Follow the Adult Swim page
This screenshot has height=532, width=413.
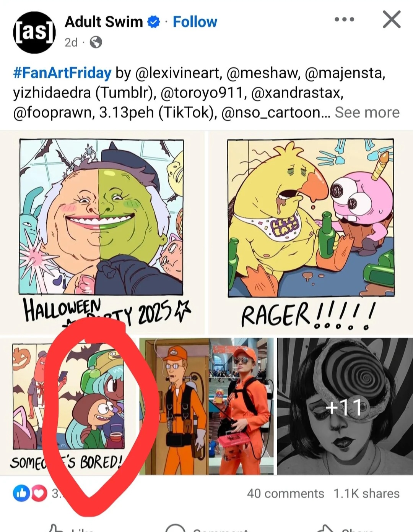click(195, 22)
